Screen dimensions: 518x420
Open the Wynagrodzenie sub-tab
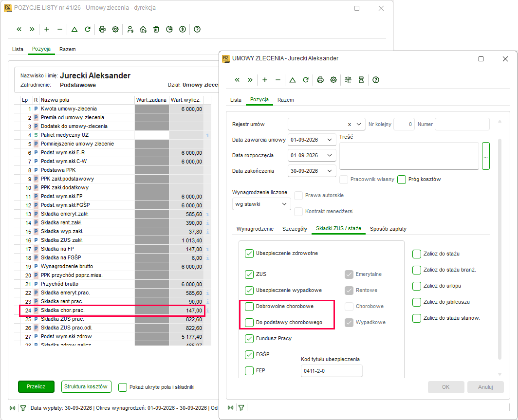(x=255, y=229)
